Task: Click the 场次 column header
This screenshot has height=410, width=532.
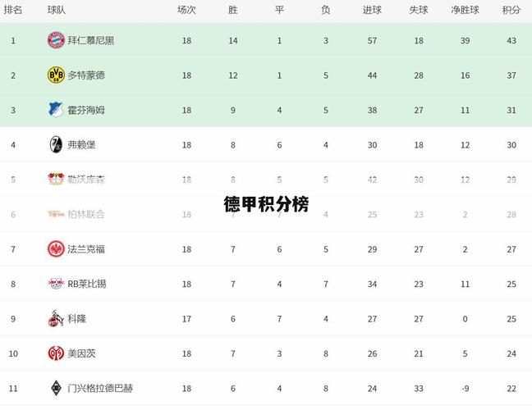Action: [186, 10]
